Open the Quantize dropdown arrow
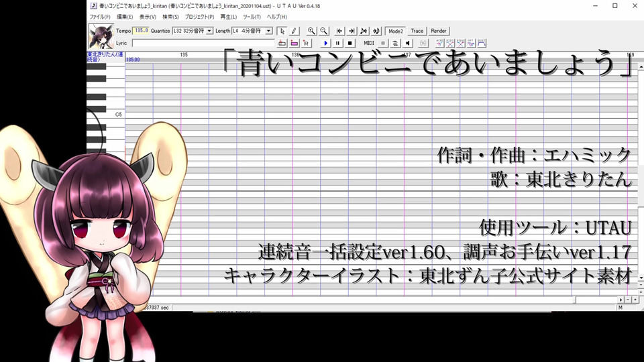This screenshot has width=644, height=362. 209,31
